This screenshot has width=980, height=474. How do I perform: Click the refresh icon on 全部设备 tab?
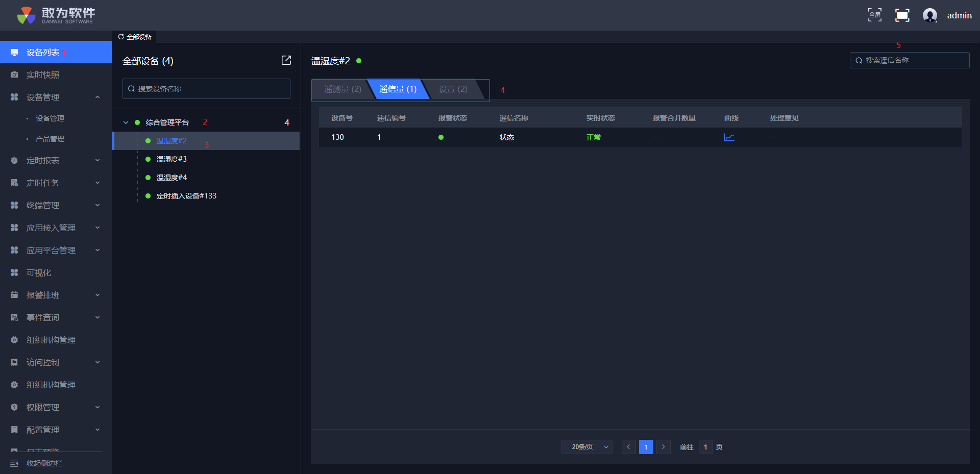click(x=121, y=37)
